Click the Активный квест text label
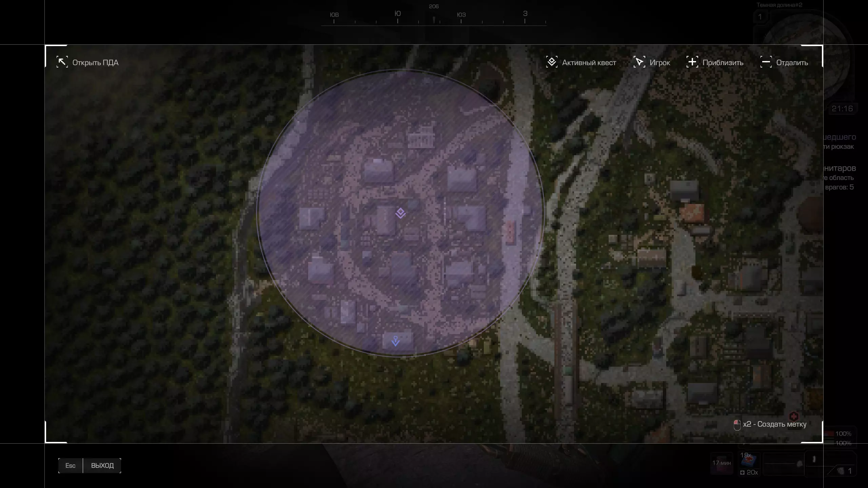This screenshot has width=868, height=488. pyautogui.click(x=589, y=63)
